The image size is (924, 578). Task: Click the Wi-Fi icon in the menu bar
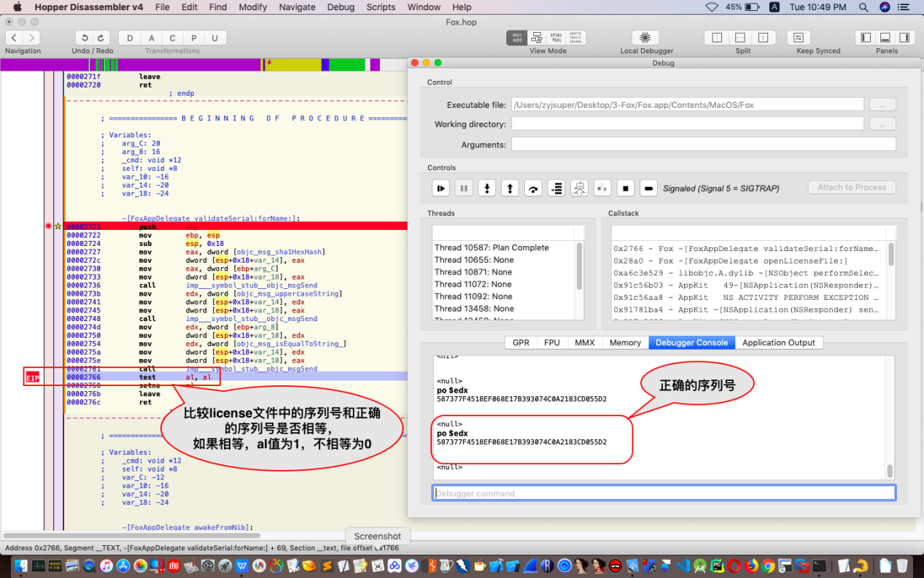click(x=712, y=7)
